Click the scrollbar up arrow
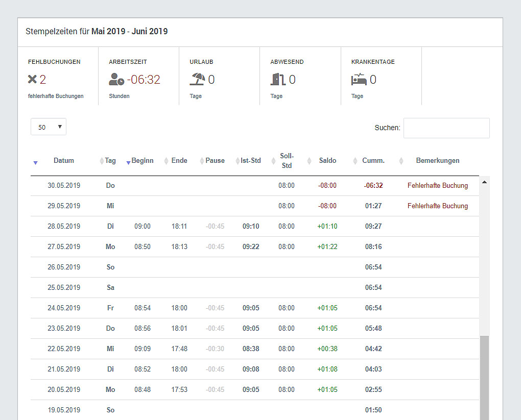The height and width of the screenshot is (420, 521). [x=484, y=182]
